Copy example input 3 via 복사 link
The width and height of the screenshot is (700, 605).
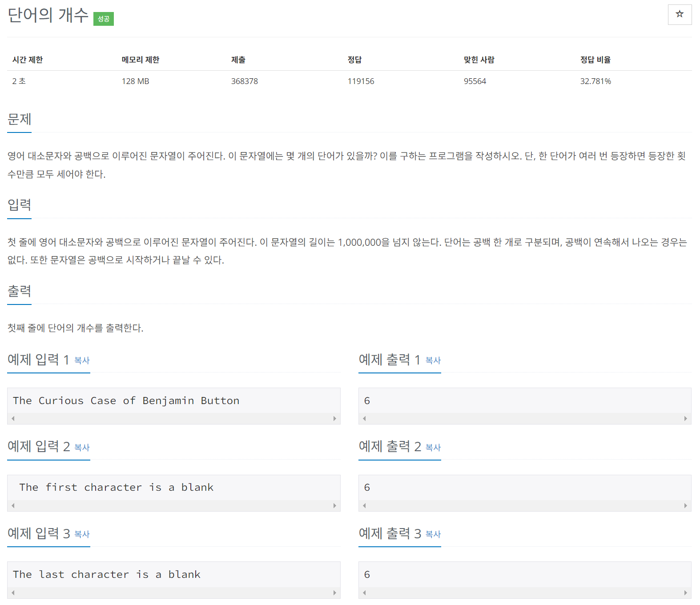pyautogui.click(x=82, y=534)
